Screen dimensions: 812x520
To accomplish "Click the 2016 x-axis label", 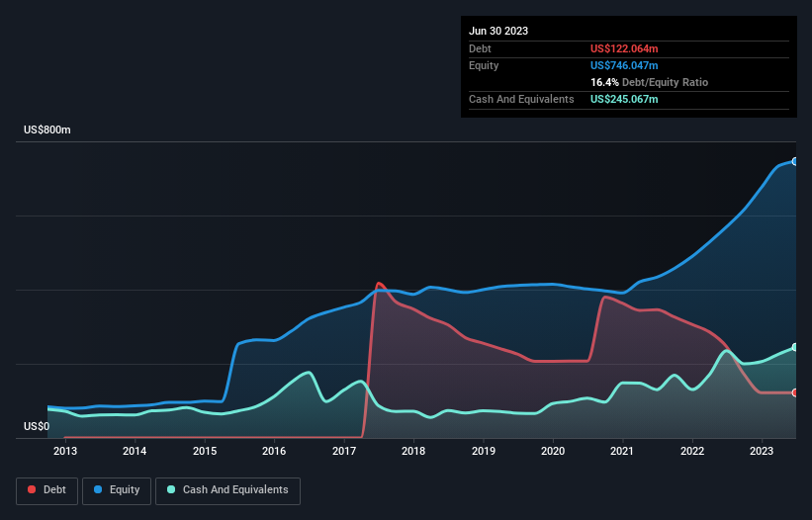I will 274,451.
